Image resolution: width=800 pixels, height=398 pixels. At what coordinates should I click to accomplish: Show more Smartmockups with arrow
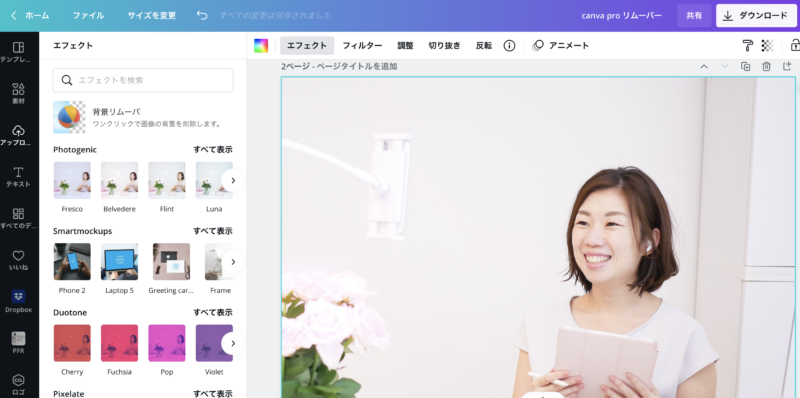(233, 262)
